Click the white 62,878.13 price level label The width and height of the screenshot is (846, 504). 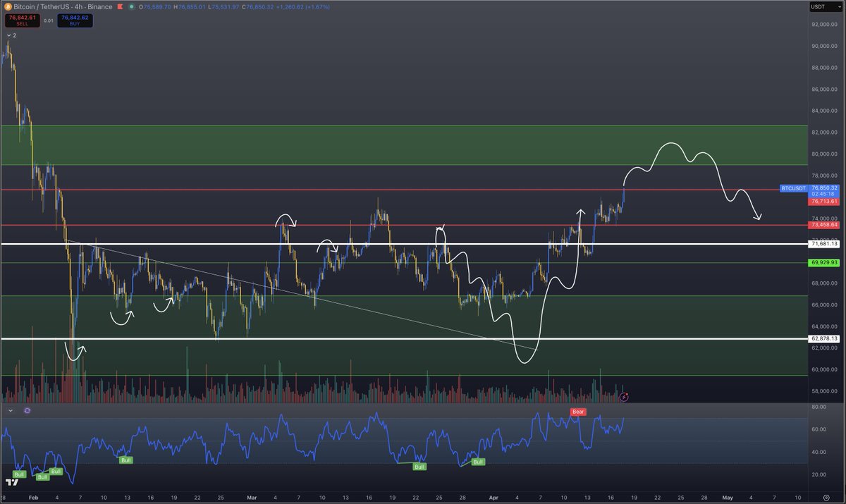pyautogui.click(x=824, y=338)
